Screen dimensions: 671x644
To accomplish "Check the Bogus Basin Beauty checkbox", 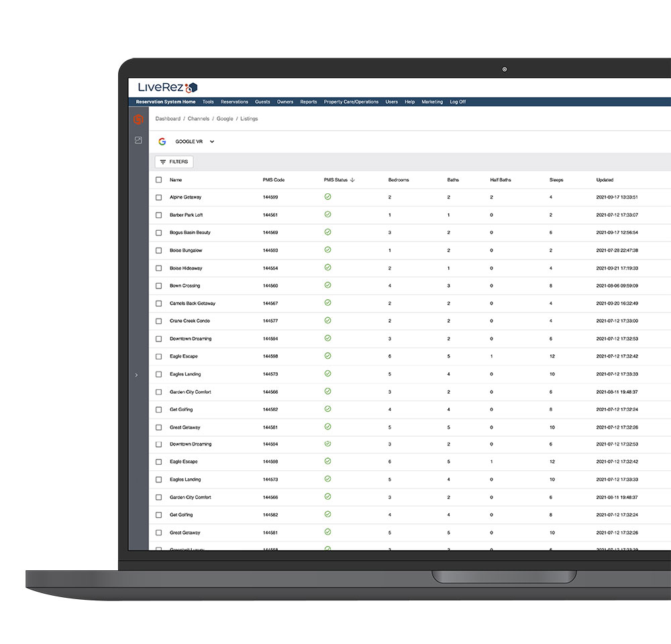I will point(159,233).
